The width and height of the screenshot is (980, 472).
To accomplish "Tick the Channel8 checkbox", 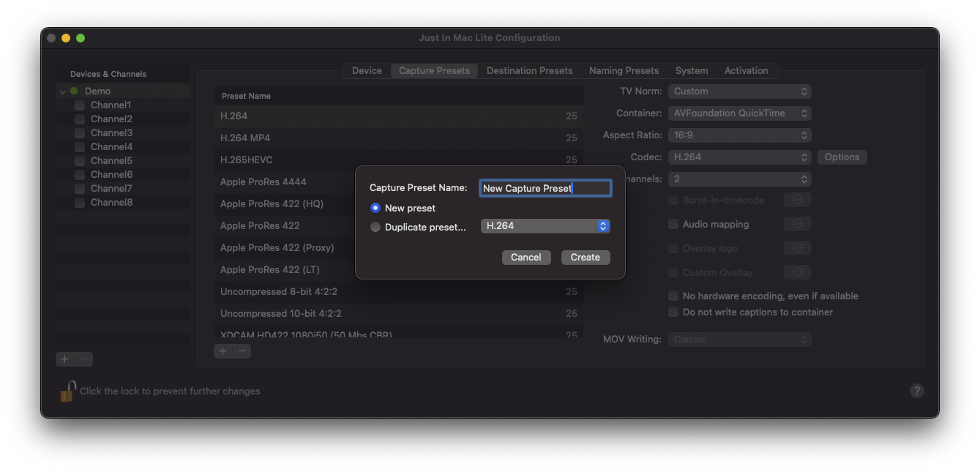I will (x=80, y=203).
